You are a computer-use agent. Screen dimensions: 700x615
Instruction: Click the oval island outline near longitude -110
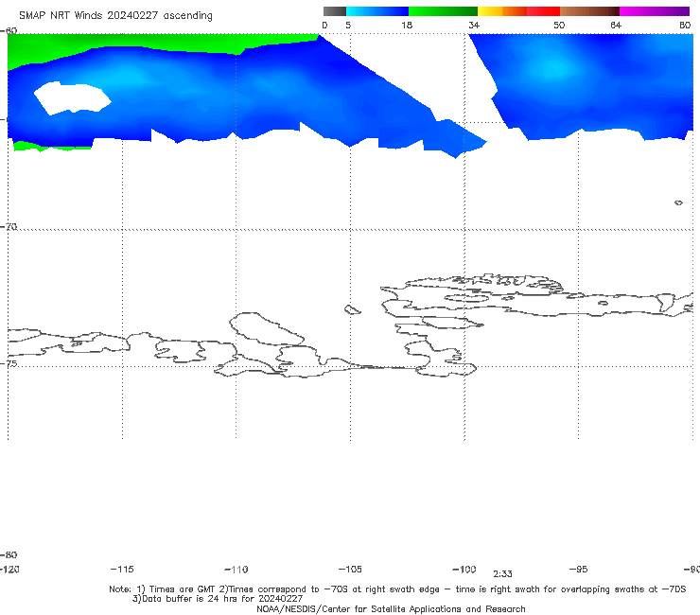click(267, 329)
